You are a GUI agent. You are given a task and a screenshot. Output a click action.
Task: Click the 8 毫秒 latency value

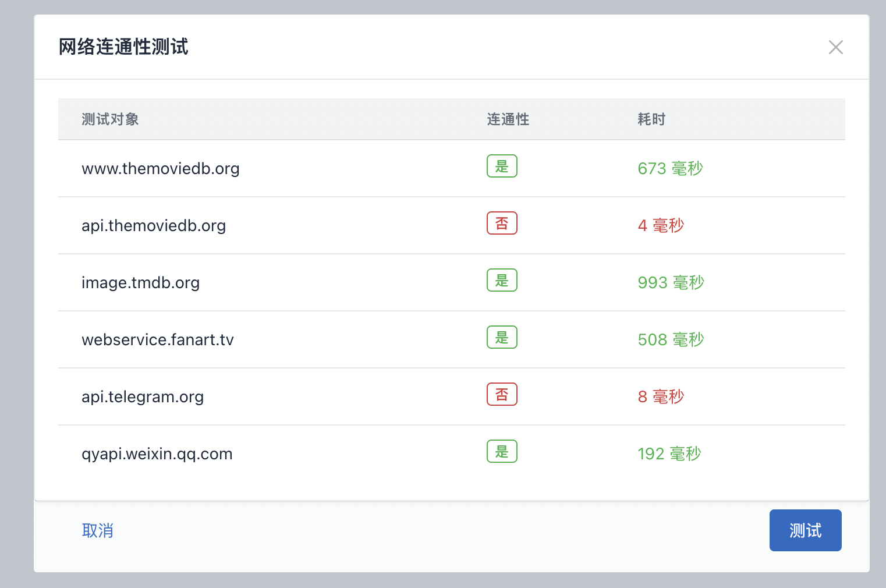point(661,396)
